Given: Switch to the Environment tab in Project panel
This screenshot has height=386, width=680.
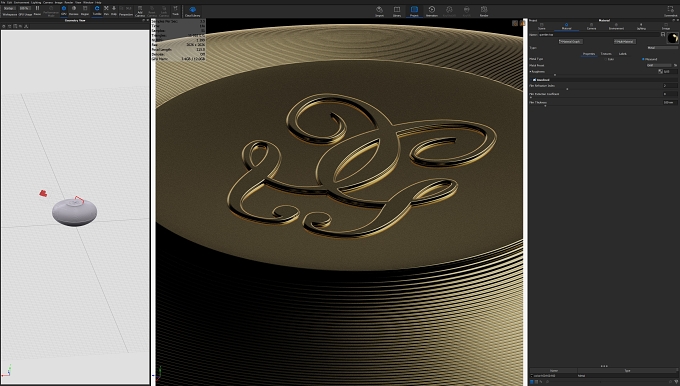Looking at the screenshot, I should coord(616,26).
